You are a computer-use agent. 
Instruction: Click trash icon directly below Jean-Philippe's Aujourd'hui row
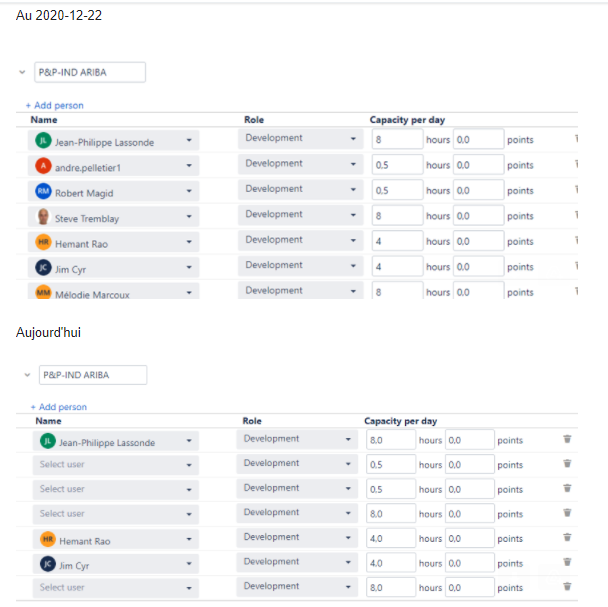(x=567, y=463)
